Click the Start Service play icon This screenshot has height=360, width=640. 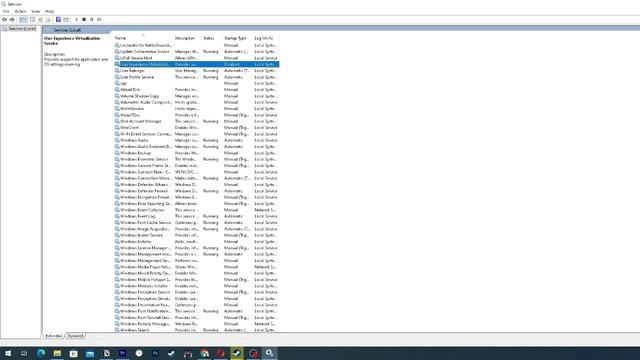pos(76,20)
